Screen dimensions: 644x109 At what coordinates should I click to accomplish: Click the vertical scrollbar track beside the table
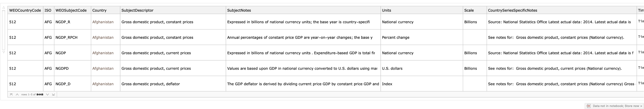(3, 30)
